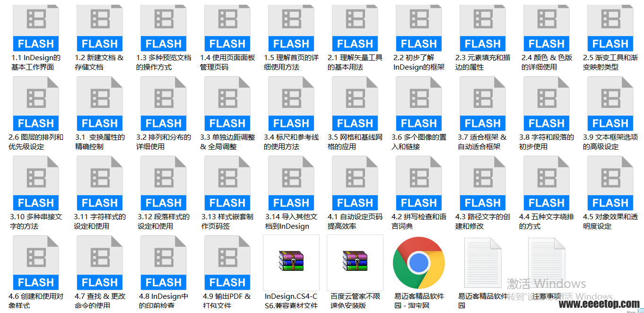Click the file name 2.1 理解矢量工具的基本用法
Screen dimensions: 644x313
point(355,62)
